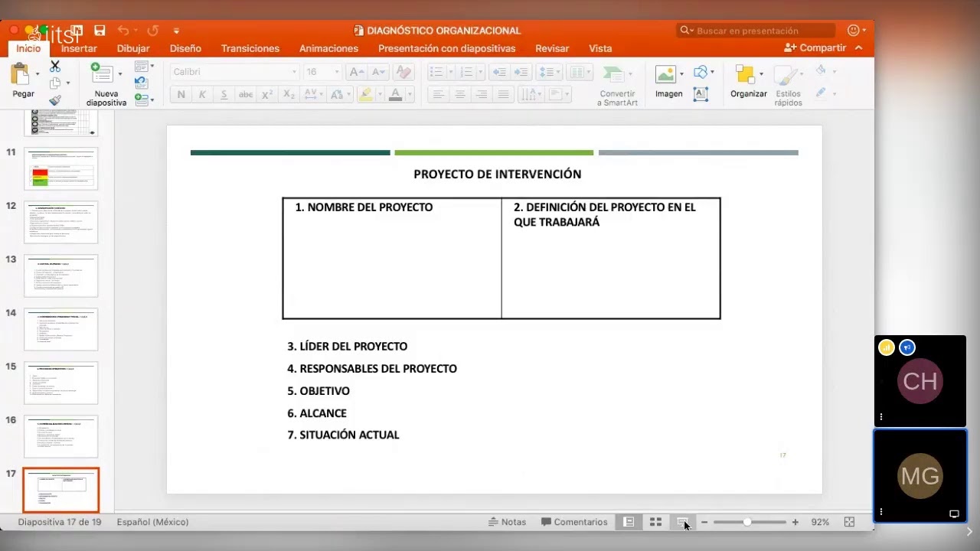980x551 pixels.
Task: Toggle Justify alignment button
Action: pyautogui.click(x=503, y=95)
